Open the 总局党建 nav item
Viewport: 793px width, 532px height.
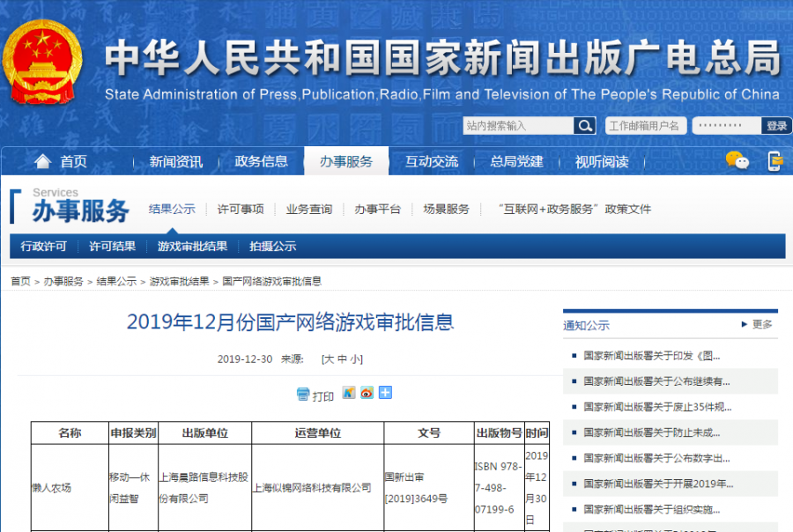(x=516, y=161)
